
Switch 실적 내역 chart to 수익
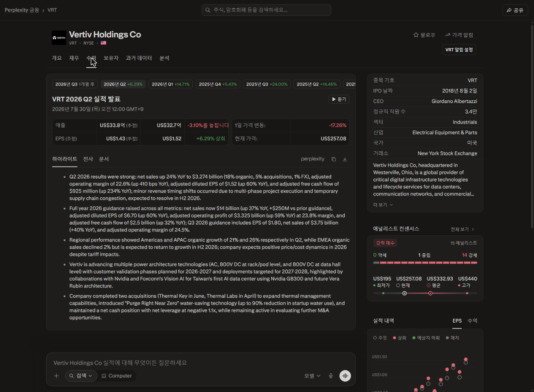(x=472, y=321)
